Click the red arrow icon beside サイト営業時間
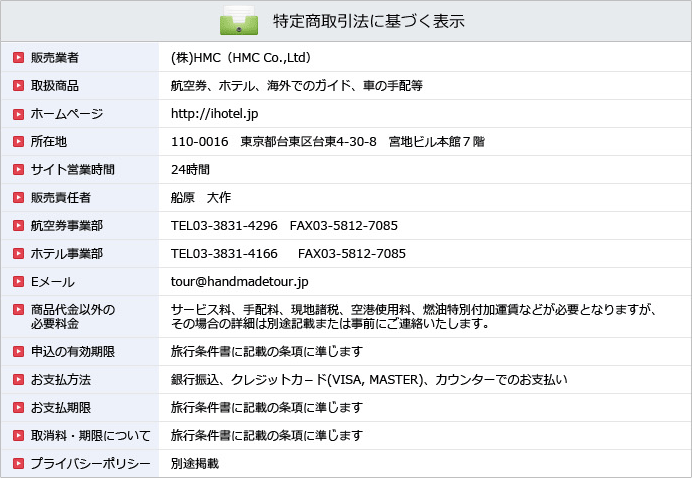 click(18, 170)
